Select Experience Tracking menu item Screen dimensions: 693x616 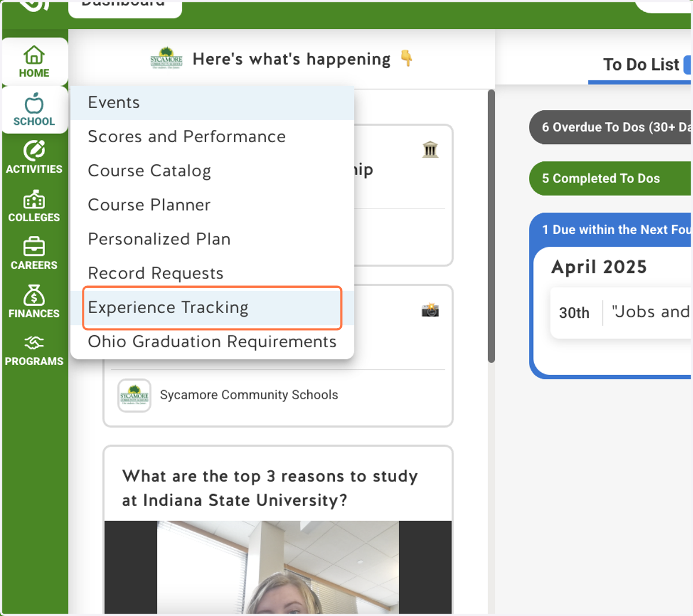(x=212, y=308)
